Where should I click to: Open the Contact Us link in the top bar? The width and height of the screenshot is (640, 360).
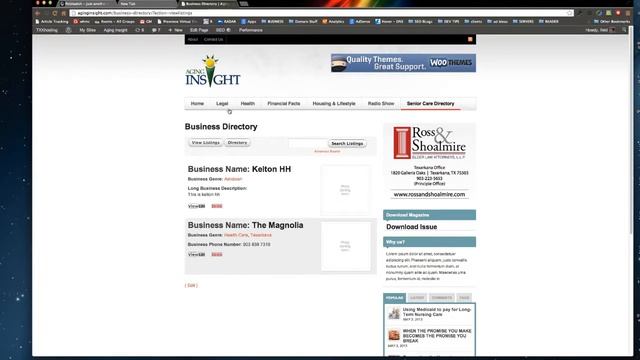pos(213,39)
